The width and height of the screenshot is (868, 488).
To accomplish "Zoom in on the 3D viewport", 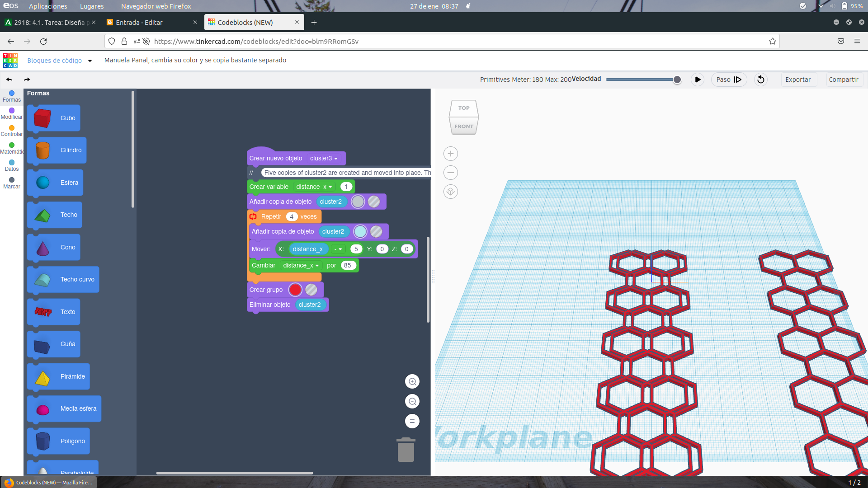I will tap(450, 154).
